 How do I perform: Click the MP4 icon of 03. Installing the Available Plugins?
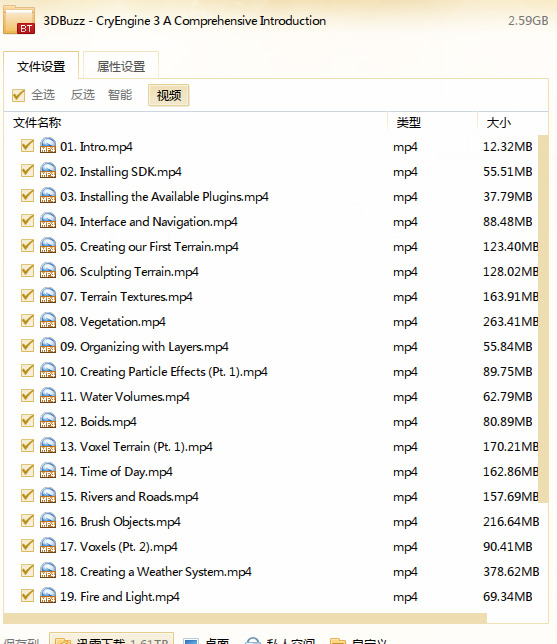point(48,196)
